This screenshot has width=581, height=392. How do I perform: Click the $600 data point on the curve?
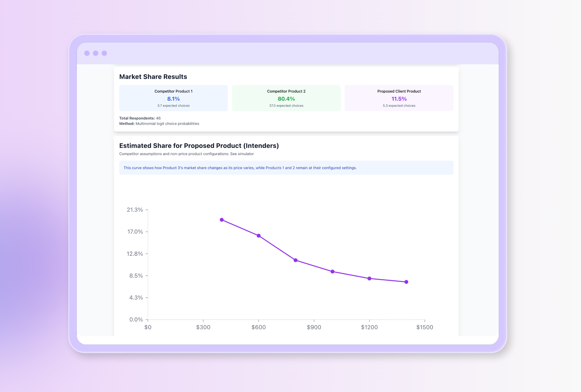(x=259, y=236)
